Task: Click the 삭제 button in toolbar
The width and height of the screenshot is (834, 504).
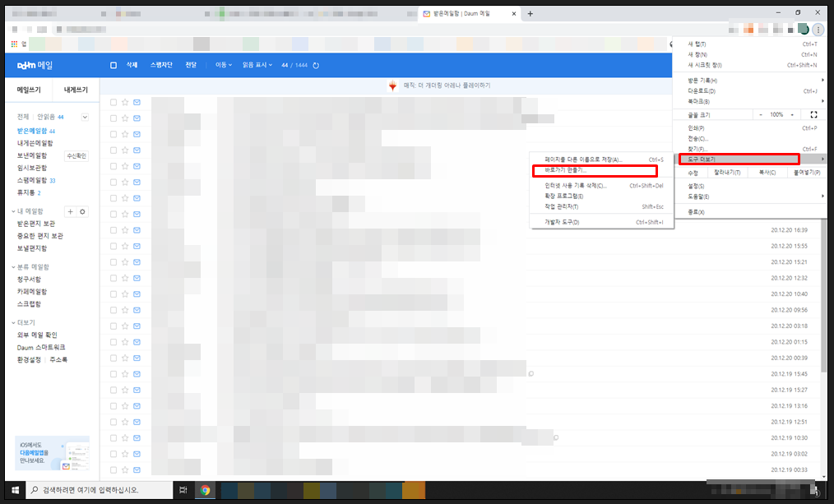Action: point(132,65)
